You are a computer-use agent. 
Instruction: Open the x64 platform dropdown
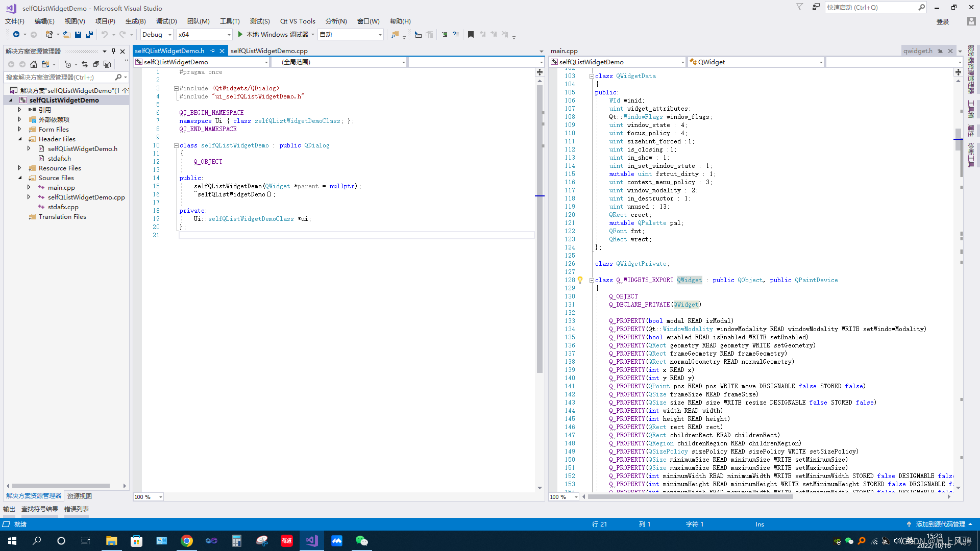point(205,34)
